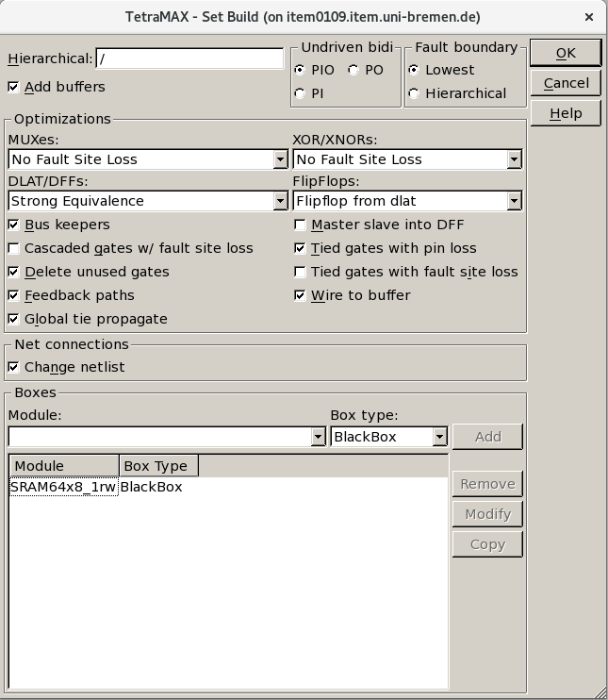
Task: Select the SRAM64x8_1rw module row
Action: point(64,487)
